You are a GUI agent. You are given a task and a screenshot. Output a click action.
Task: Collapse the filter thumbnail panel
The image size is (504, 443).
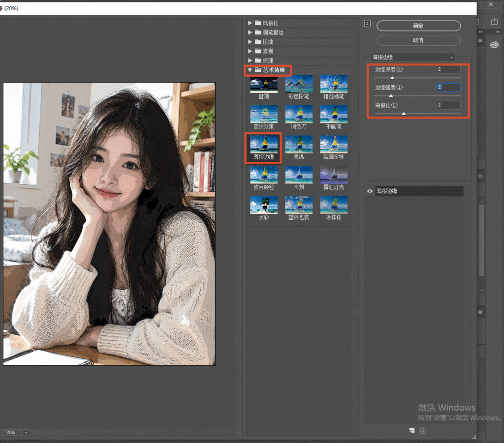(367, 24)
